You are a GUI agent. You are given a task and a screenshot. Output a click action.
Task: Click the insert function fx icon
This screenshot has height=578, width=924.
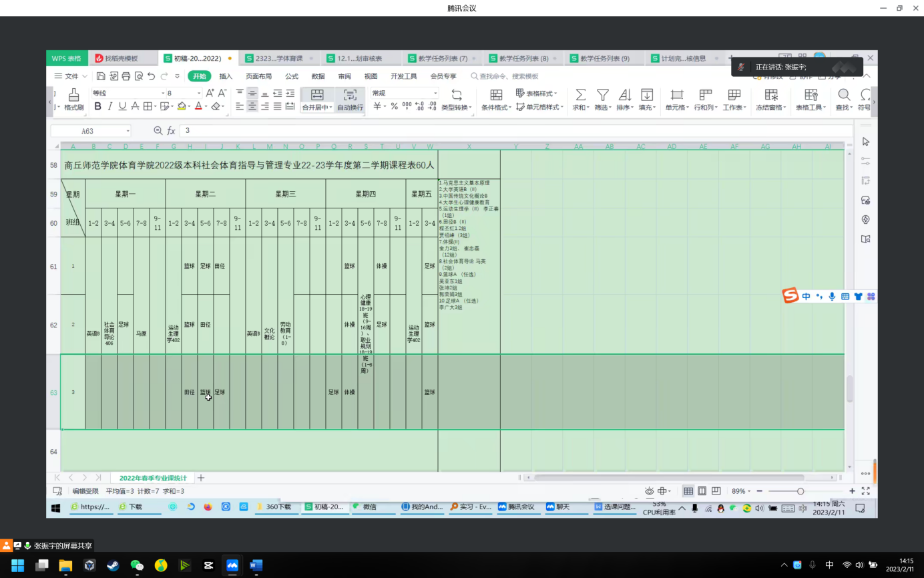[x=171, y=131]
